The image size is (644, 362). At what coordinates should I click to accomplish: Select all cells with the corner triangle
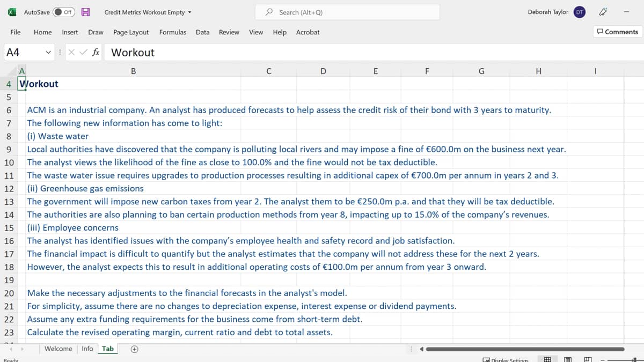coord(13,71)
